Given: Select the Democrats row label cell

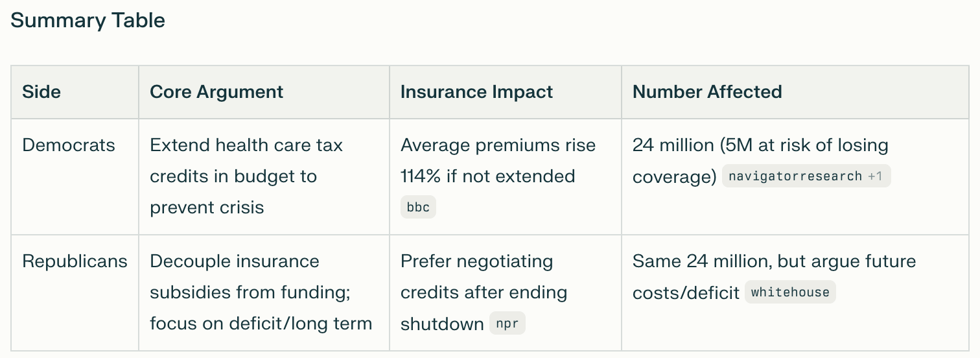Looking at the screenshot, I should tap(69, 145).
